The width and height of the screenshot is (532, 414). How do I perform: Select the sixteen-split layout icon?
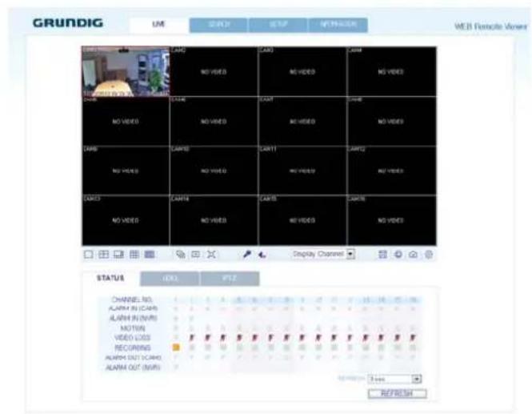tap(150, 255)
